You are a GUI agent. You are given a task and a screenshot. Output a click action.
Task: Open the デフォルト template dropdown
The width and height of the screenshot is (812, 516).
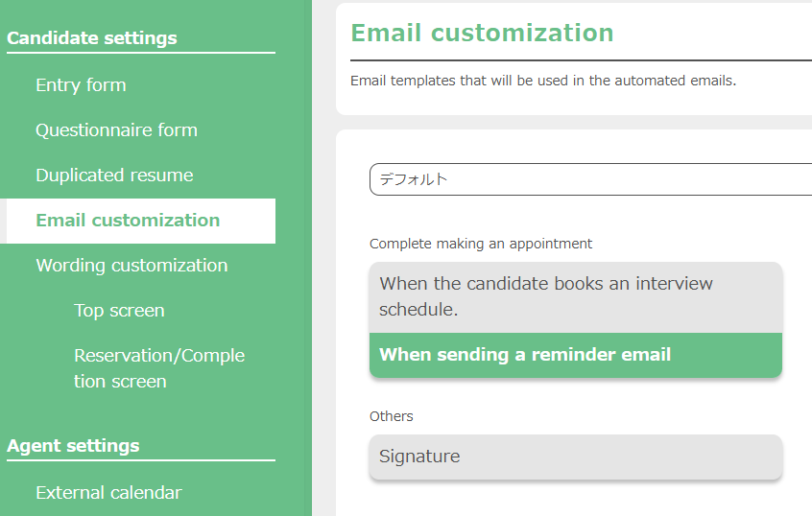click(x=589, y=179)
